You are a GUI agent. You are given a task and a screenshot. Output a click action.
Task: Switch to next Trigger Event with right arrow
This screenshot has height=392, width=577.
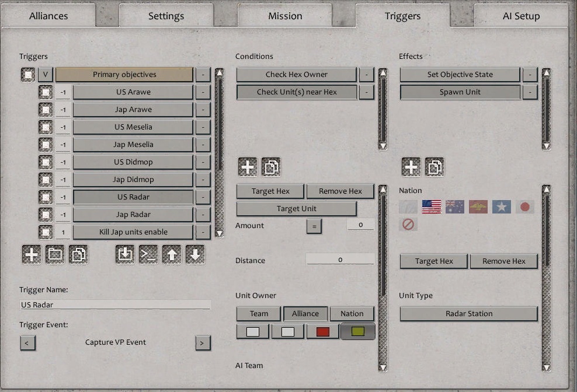tap(202, 343)
